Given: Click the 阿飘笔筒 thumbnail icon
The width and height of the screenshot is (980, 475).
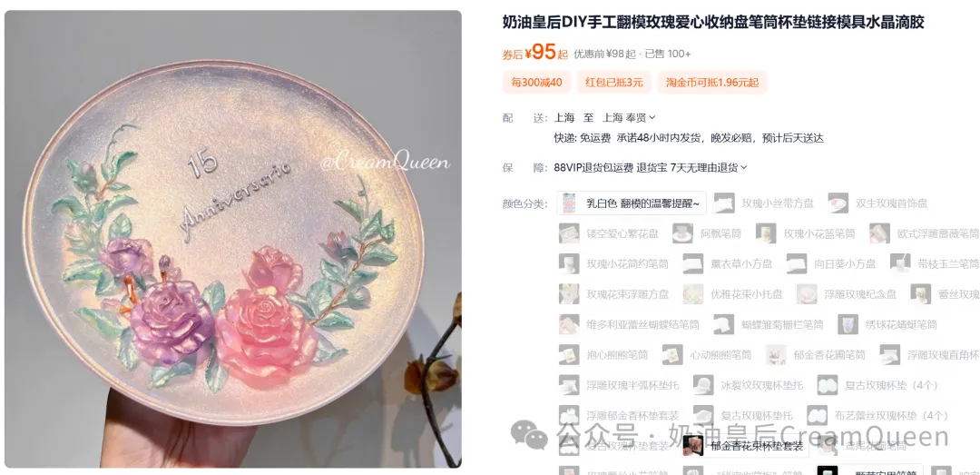Looking at the screenshot, I should (683, 233).
